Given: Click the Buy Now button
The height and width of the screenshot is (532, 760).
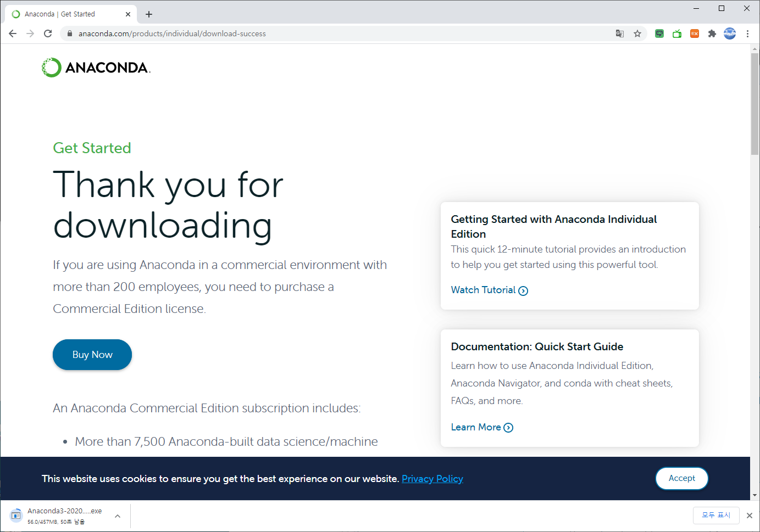Looking at the screenshot, I should point(92,355).
